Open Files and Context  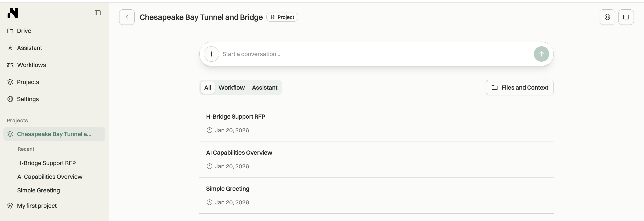coord(520,87)
